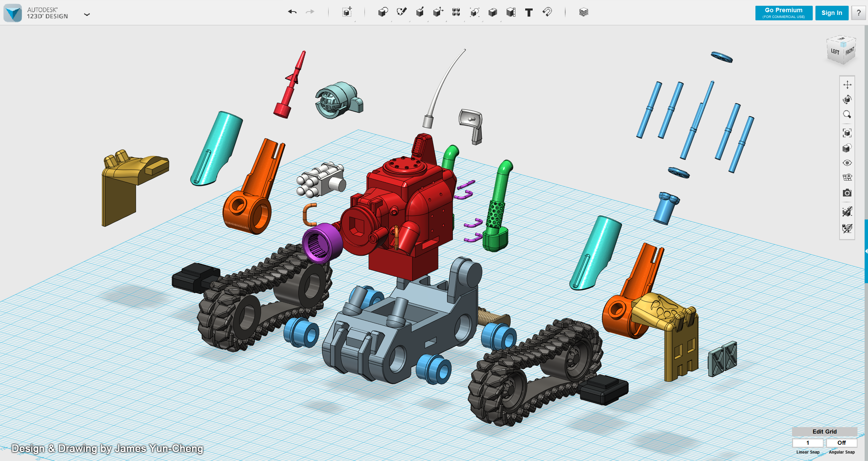This screenshot has height=461, width=868.
Task: Open the Pattern tool dropdown
Action: [456, 13]
